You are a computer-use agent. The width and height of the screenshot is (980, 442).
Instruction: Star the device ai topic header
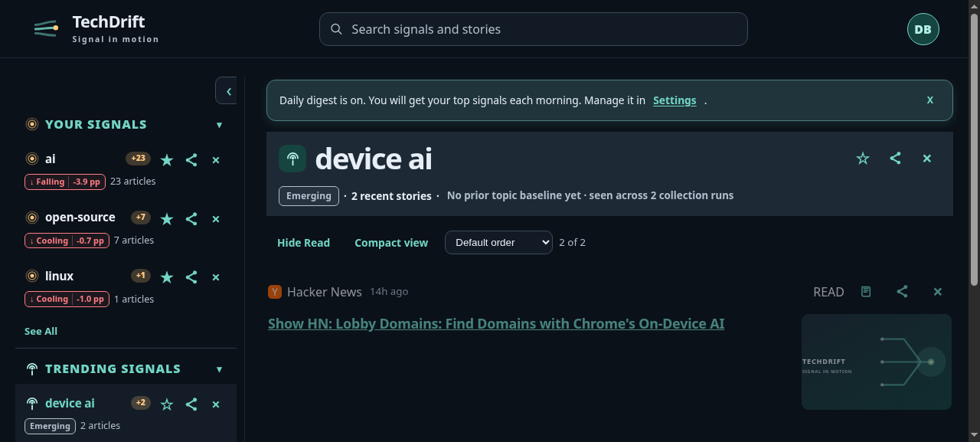click(863, 158)
